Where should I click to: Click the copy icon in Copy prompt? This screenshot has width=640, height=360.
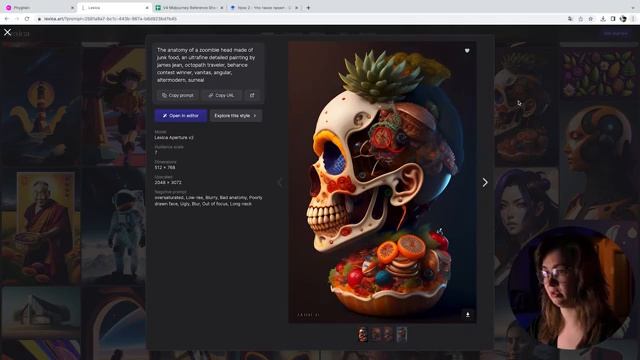pyautogui.click(x=164, y=96)
